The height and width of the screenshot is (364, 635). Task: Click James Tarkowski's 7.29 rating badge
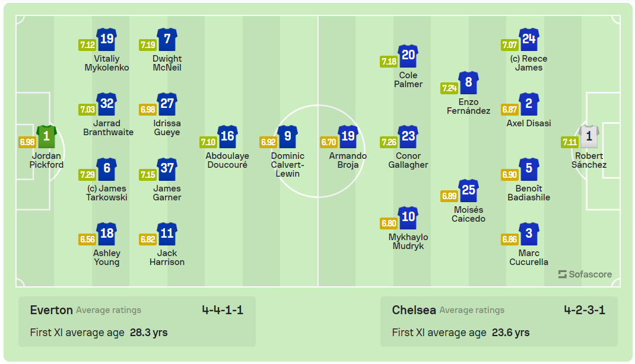coord(87,175)
